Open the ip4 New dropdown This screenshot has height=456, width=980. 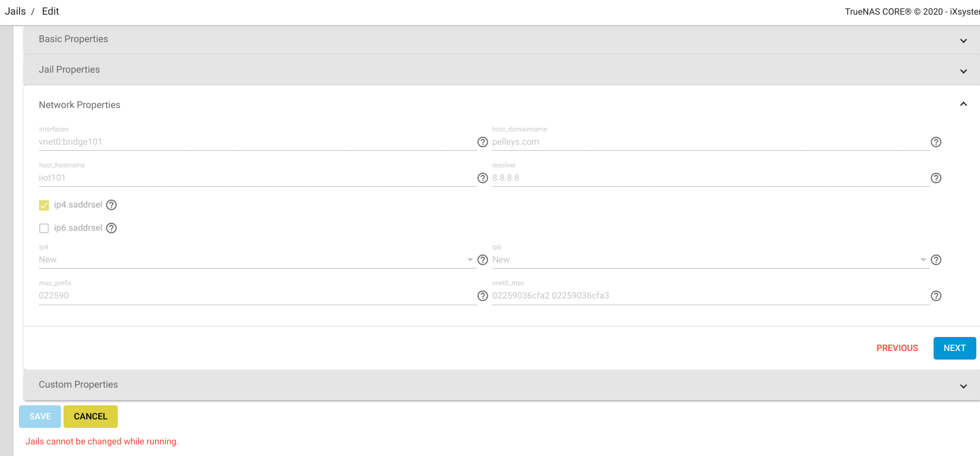256,260
